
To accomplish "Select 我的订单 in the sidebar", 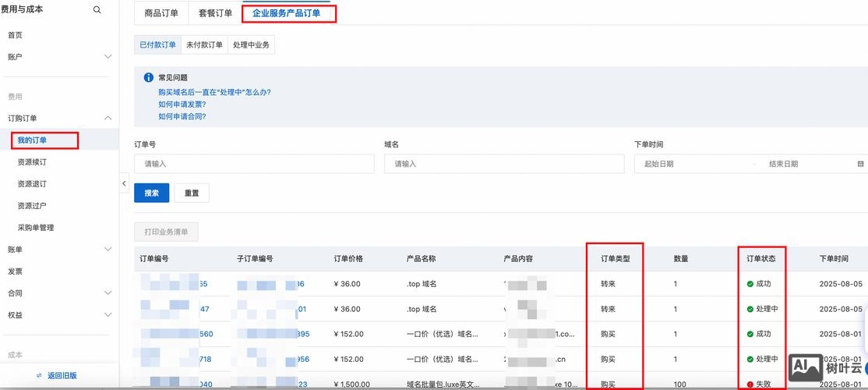I will click(32, 140).
